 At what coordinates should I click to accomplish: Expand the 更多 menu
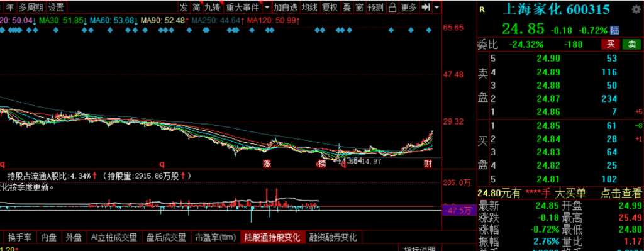tap(409, 7)
